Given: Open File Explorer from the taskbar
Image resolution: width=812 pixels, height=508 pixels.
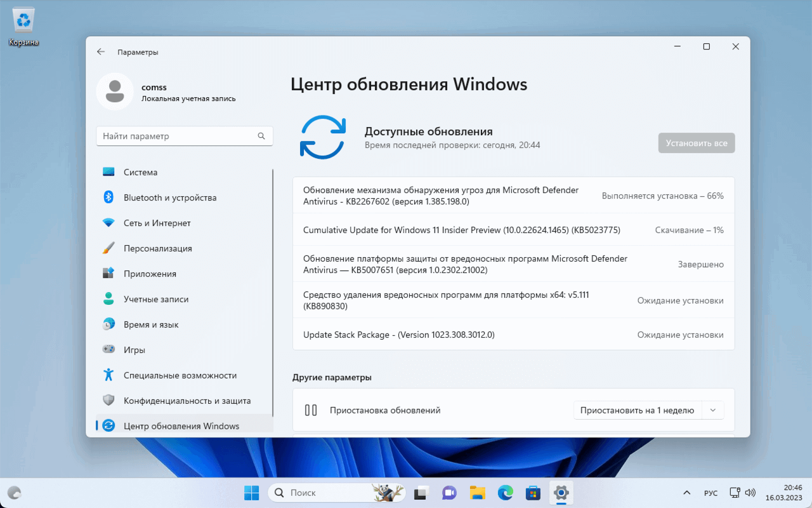Looking at the screenshot, I should (x=477, y=493).
